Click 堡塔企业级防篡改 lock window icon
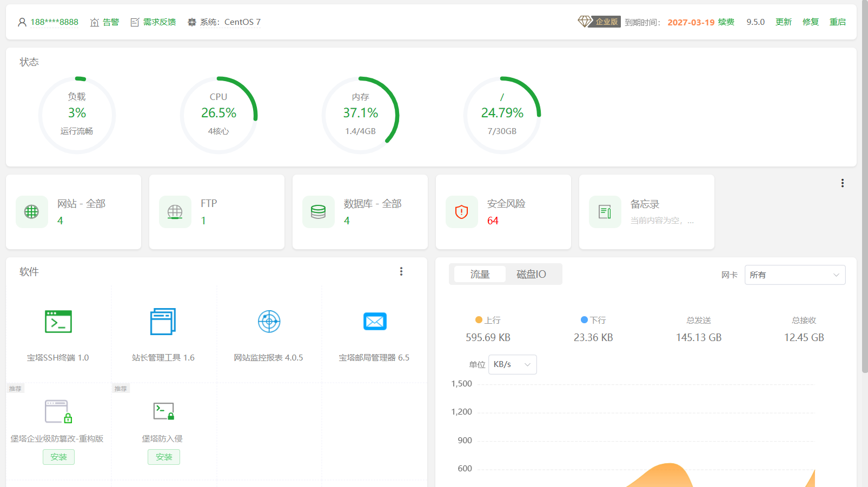The image size is (868, 487). point(58,411)
